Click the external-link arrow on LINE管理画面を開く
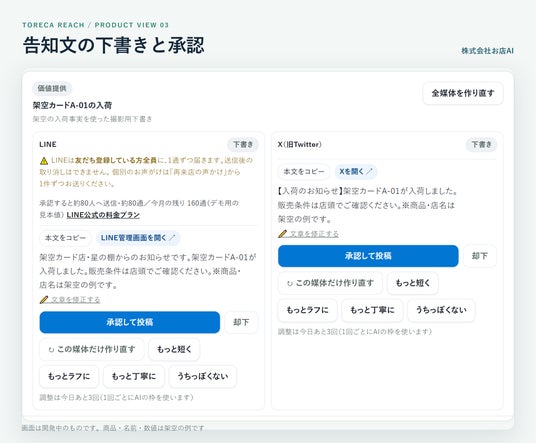536x443 pixels. 172,238
